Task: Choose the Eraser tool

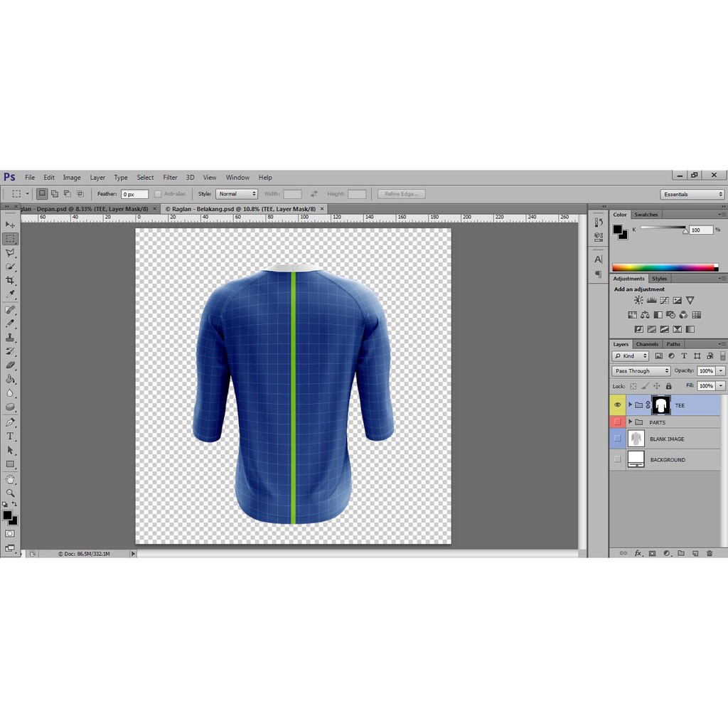Action: coord(10,365)
